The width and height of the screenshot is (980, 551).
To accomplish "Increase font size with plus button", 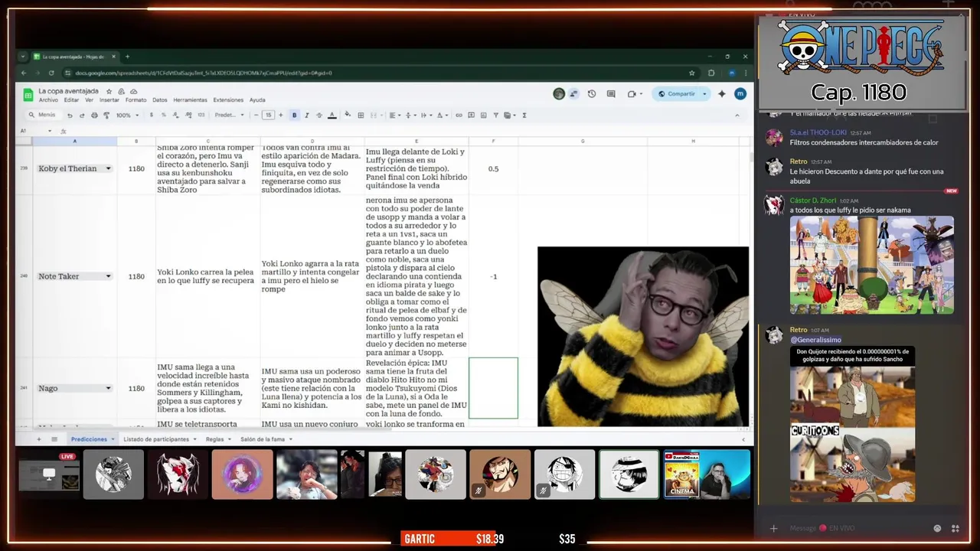I will [x=280, y=115].
